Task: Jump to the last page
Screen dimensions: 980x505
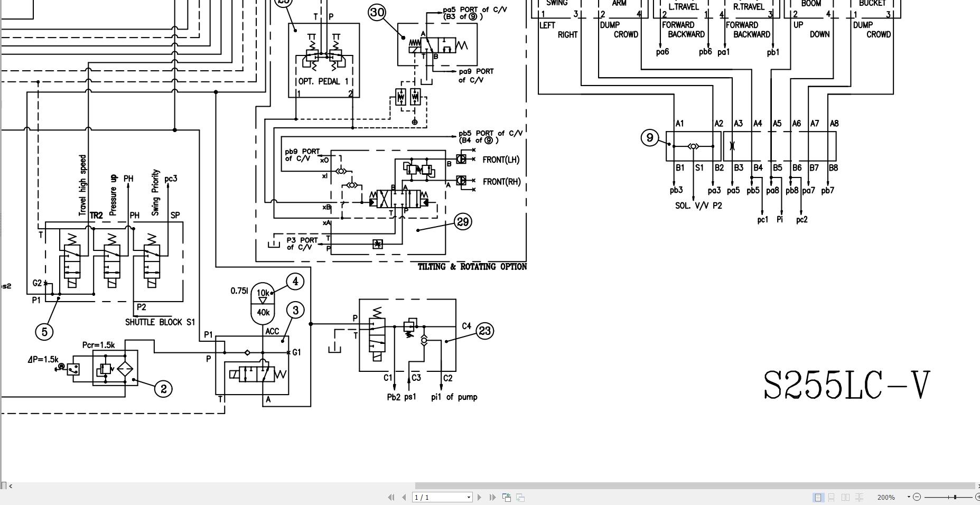Action: pos(492,497)
